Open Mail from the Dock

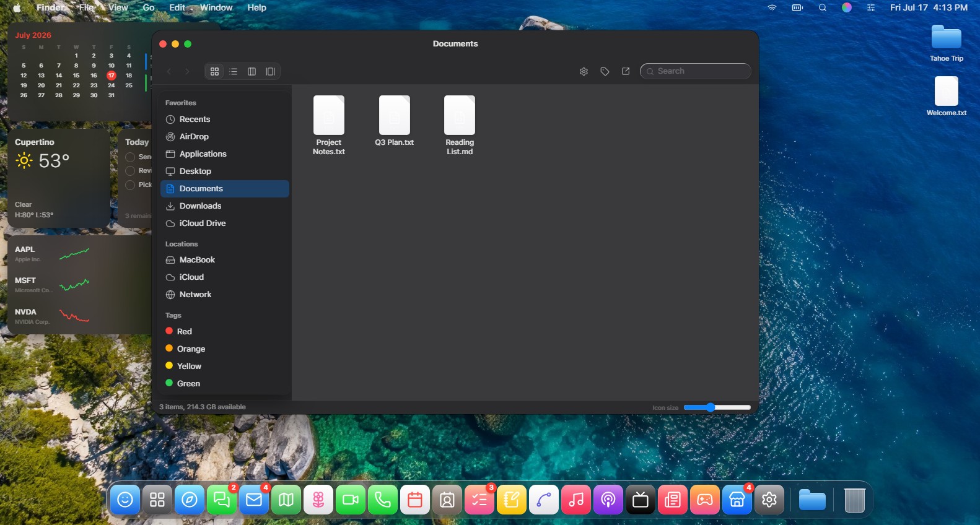pos(254,500)
